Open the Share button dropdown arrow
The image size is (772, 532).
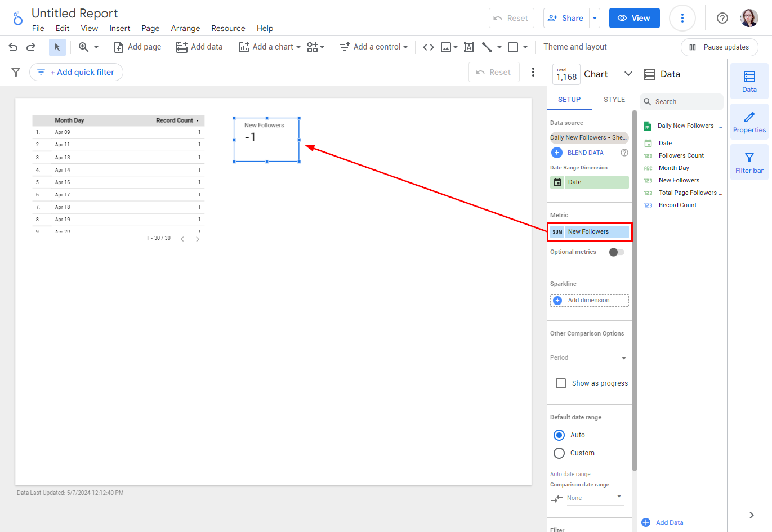(595, 18)
